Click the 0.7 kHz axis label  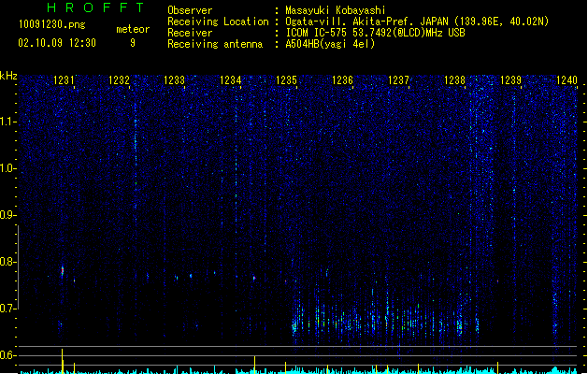pyautogui.click(x=7, y=309)
